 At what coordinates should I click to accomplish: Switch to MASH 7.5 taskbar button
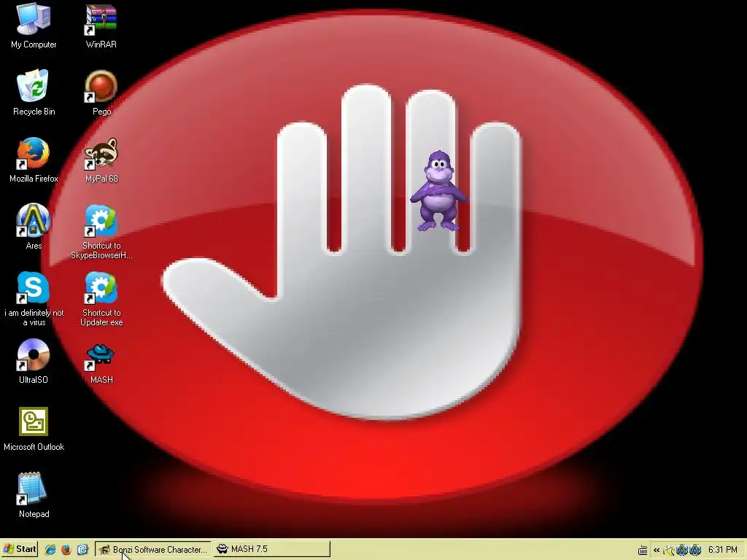point(271,549)
